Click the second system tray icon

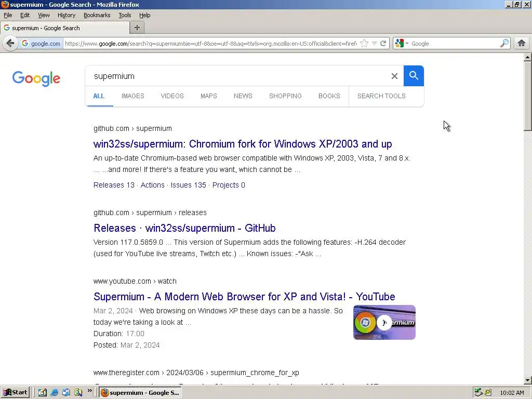(487, 392)
